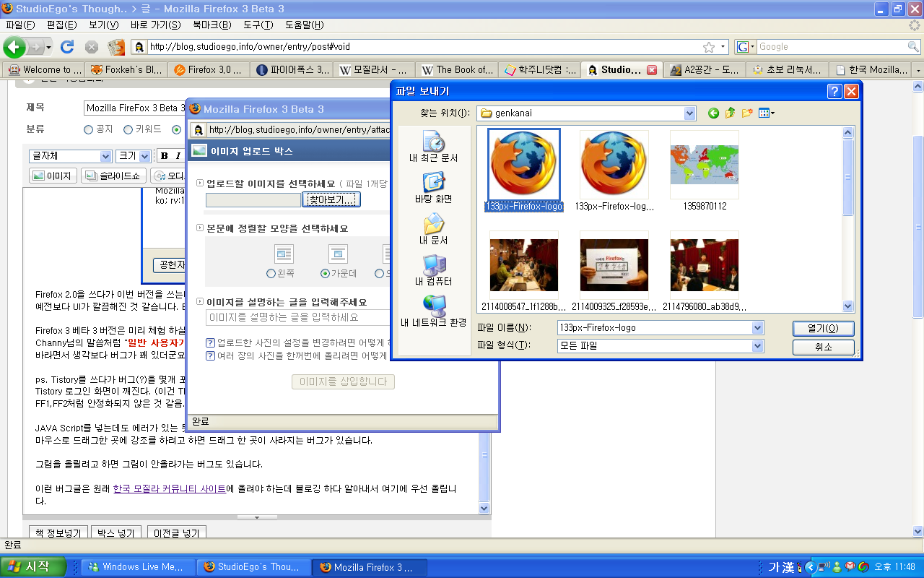The image size is (924, 578).
Task: Select the 가운데 alignment radio button
Action: (x=325, y=274)
